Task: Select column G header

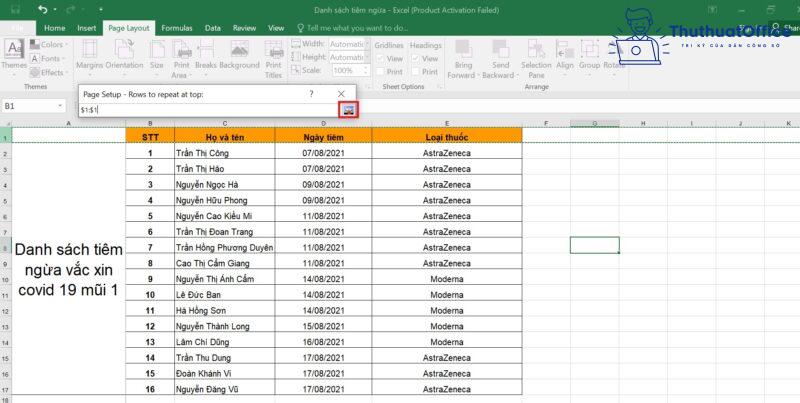Action: 595,123
